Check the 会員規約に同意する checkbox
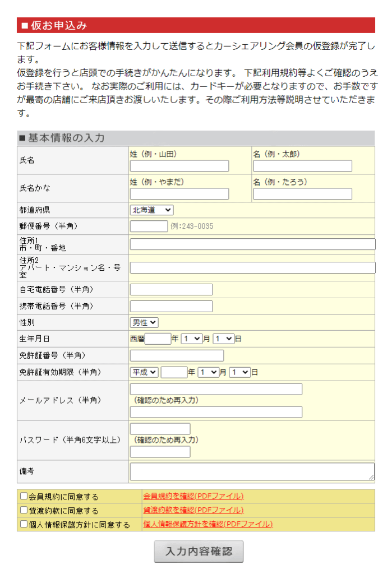Image resolution: width=392 pixels, height=574 pixels. point(24,496)
